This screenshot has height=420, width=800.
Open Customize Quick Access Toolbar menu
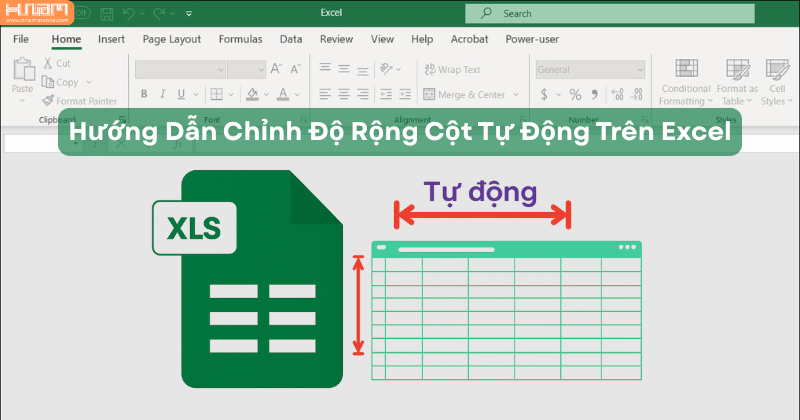coord(189,14)
